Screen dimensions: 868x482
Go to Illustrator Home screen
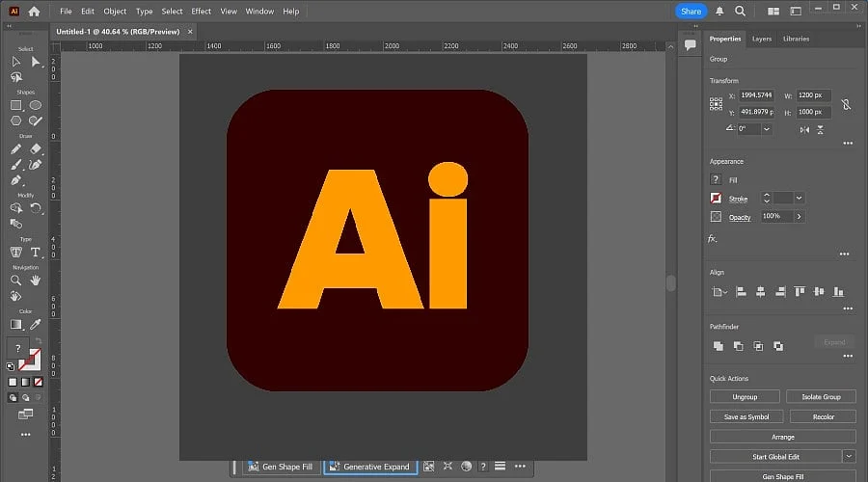click(x=35, y=11)
